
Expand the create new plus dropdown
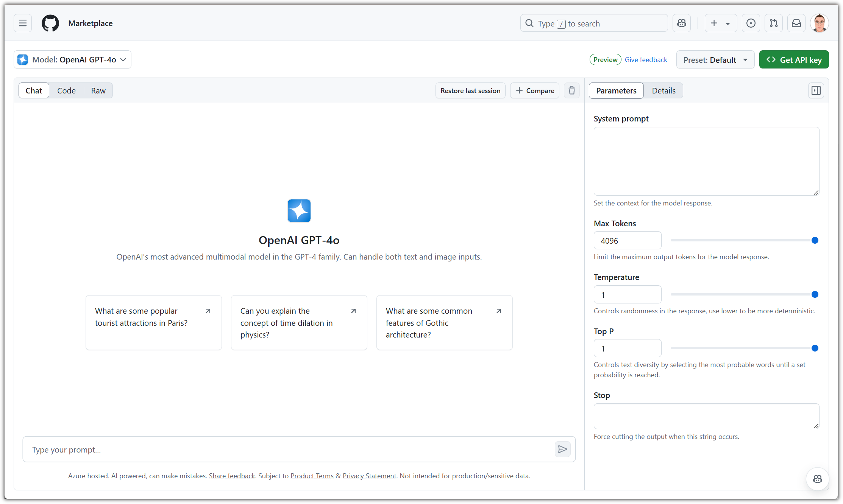pos(720,23)
